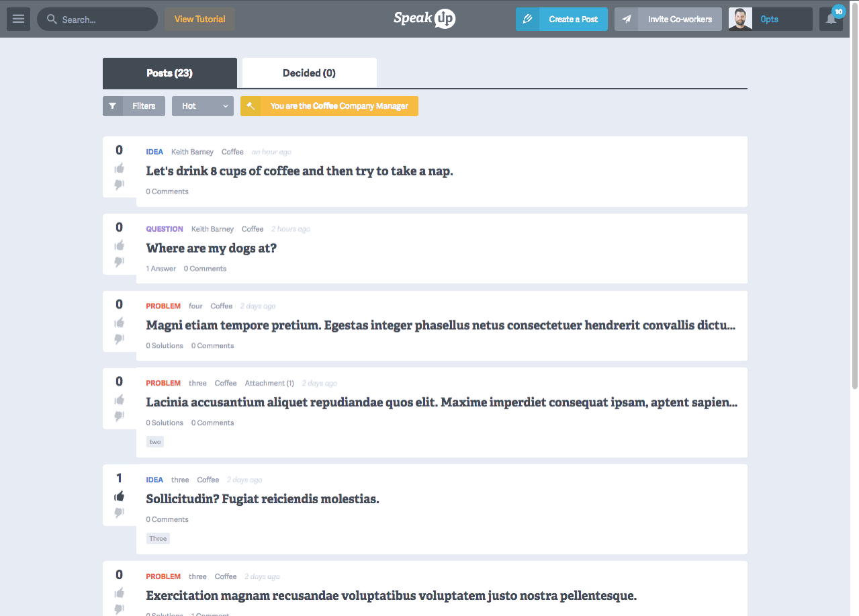The height and width of the screenshot is (616, 859).
Task: Downvote the 'Where are my dogs at?' post
Action: point(120,261)
